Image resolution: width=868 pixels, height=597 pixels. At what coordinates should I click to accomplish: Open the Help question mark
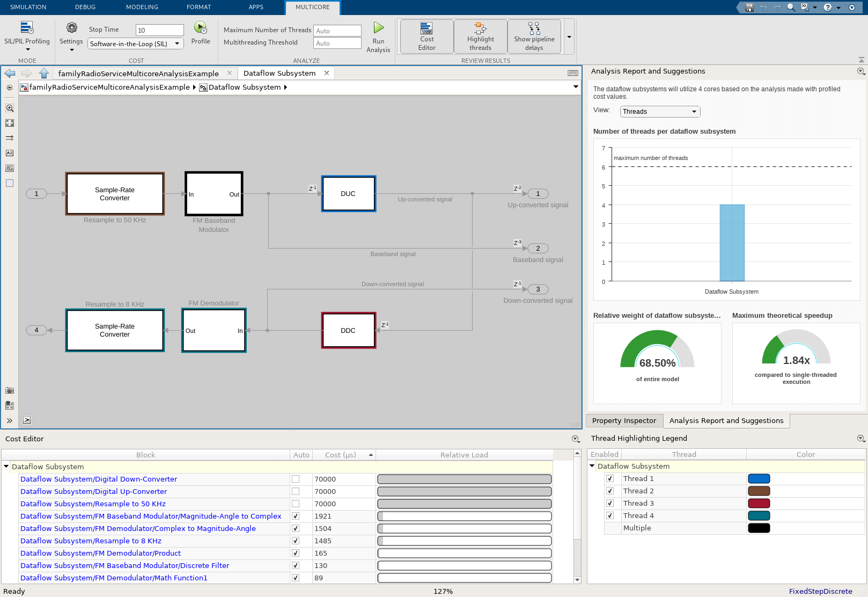tap(828, 8)
